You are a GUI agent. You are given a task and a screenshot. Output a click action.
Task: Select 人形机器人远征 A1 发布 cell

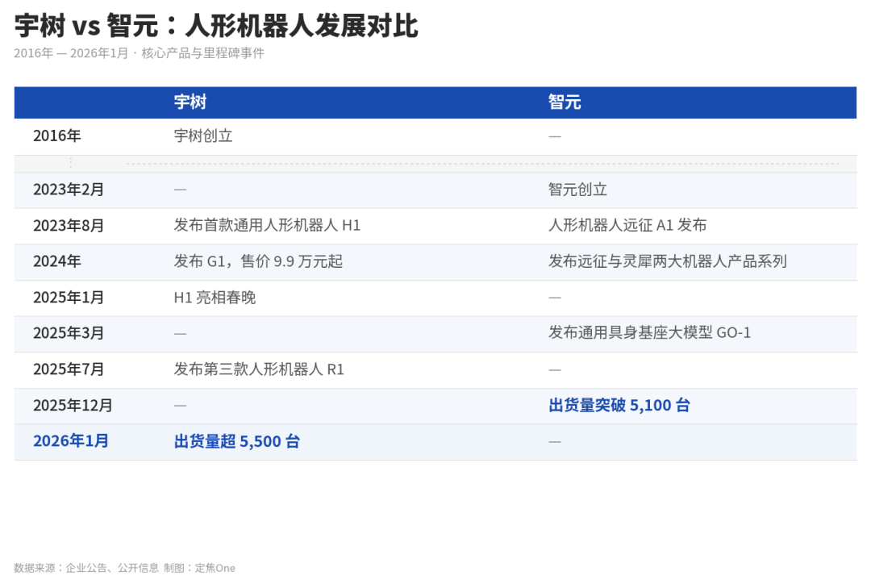click(x=627, y=226)
